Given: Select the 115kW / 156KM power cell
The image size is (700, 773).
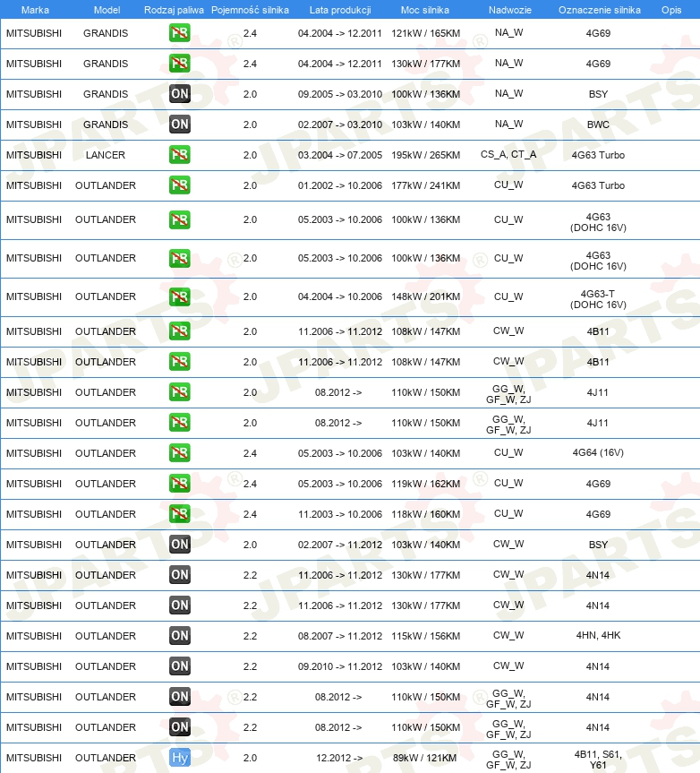Looking at the screenshot, I should [425, 636].
